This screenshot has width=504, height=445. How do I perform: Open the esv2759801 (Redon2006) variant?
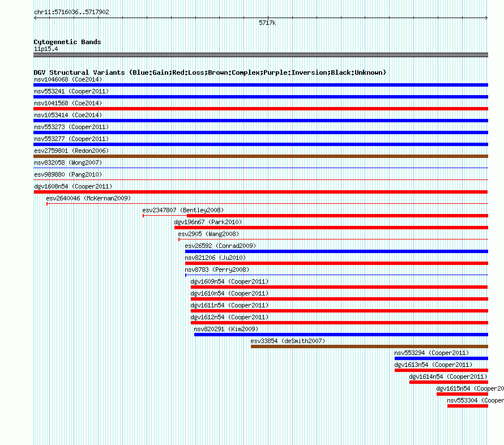point(71,151)
